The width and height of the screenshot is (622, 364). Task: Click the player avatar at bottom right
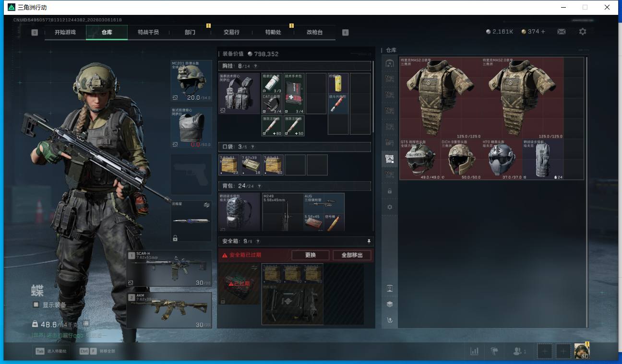click(582, 351)
